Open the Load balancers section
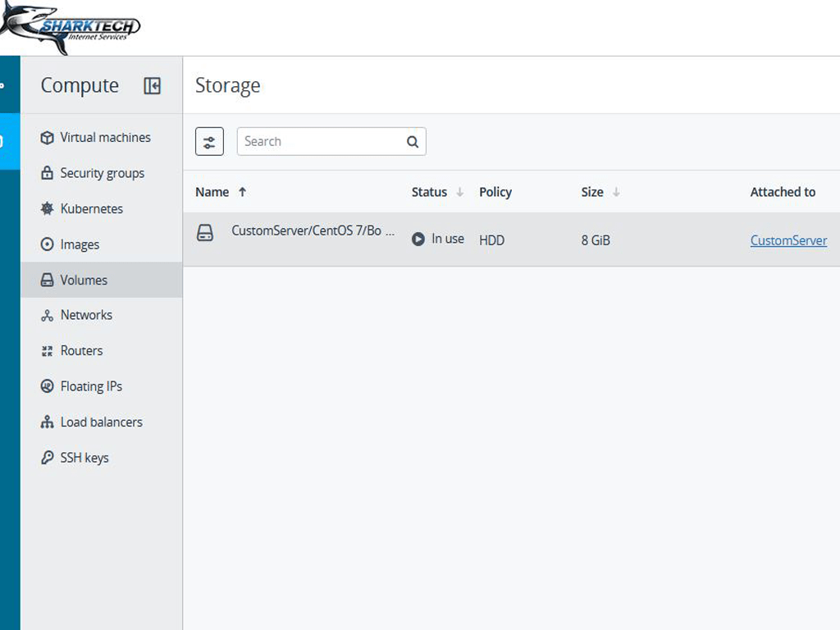 click(x=101, y=422)
